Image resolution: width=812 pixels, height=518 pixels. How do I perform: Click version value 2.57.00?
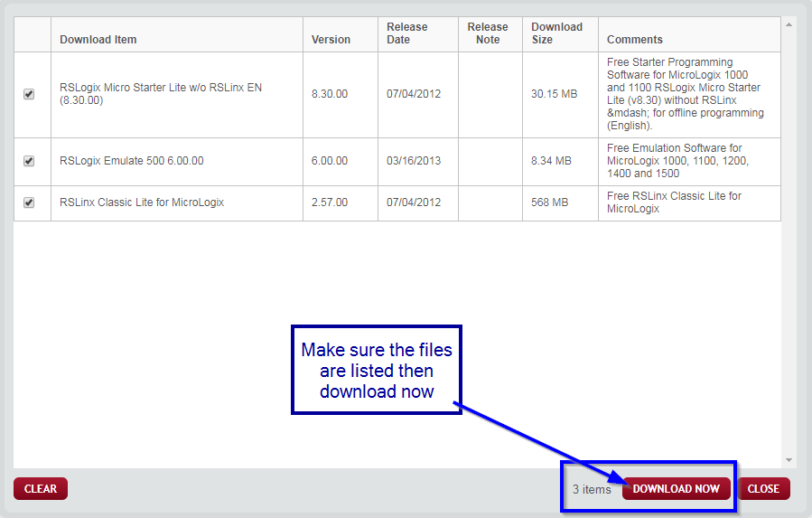[330, 202]
